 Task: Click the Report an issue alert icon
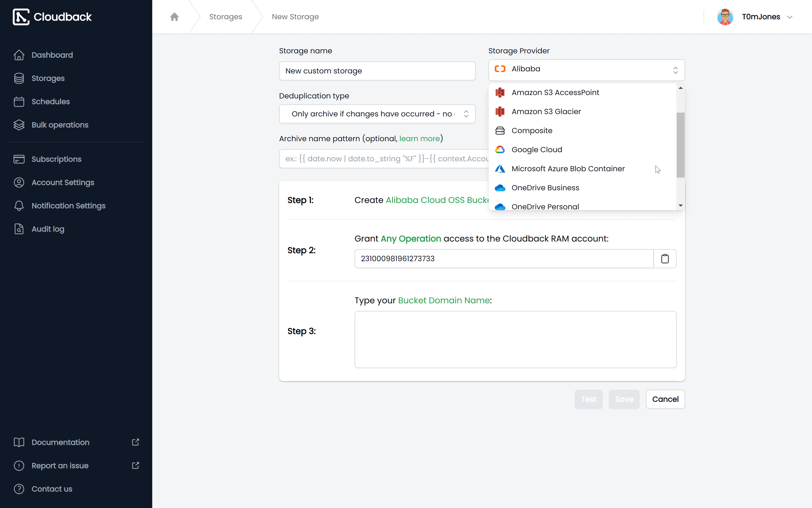tap(19, 465)
